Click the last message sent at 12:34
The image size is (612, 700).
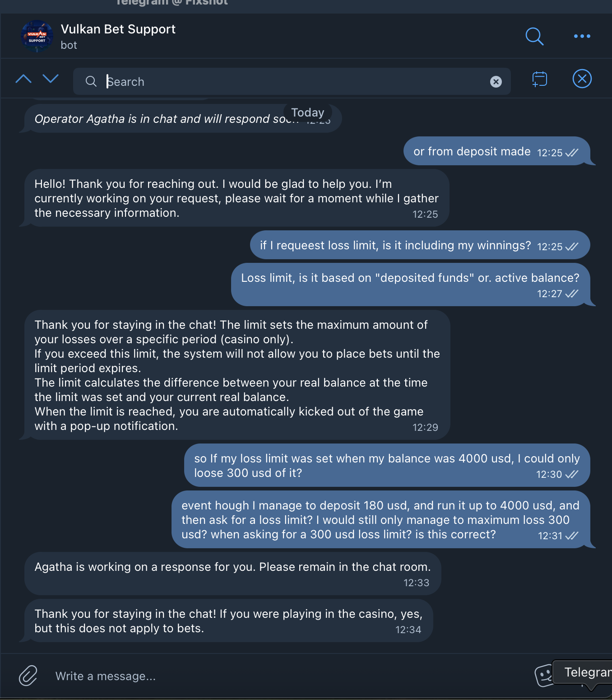click(x=228, y=621)
